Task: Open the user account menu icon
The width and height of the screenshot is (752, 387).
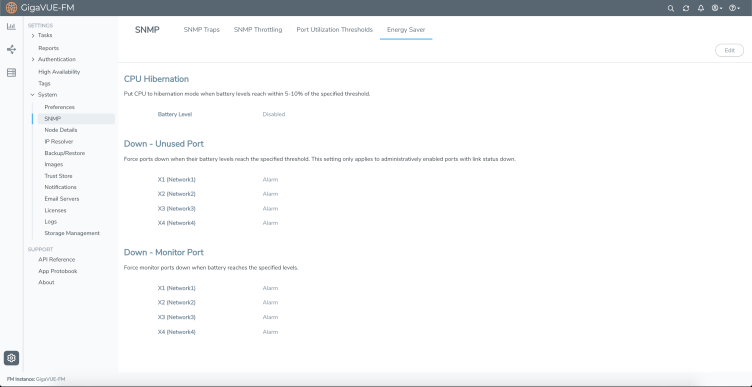Action: tap(717, 8)
